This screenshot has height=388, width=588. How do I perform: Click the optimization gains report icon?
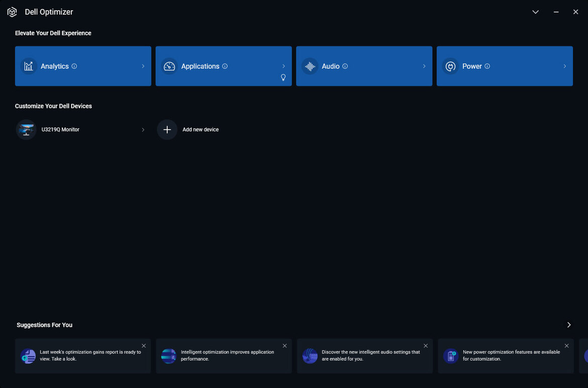tap(28, 356)
